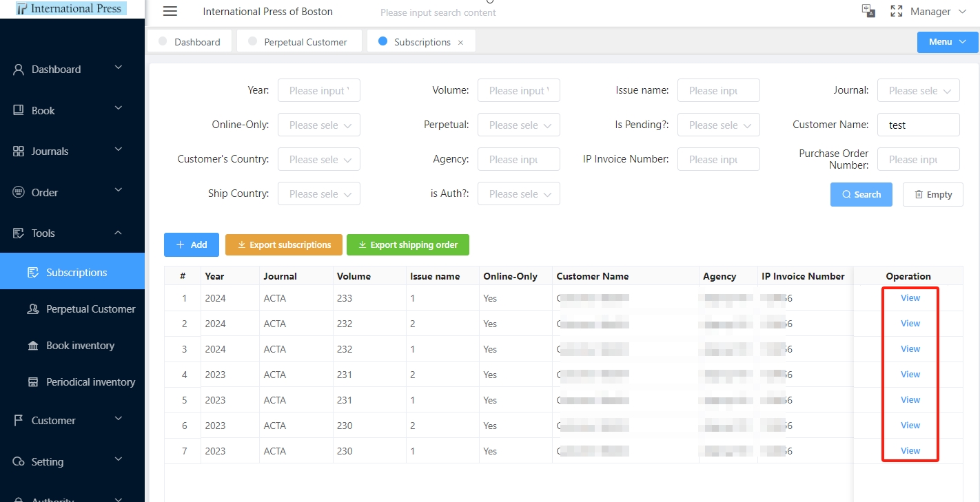Focus the IP Invoice Number input

718,159
